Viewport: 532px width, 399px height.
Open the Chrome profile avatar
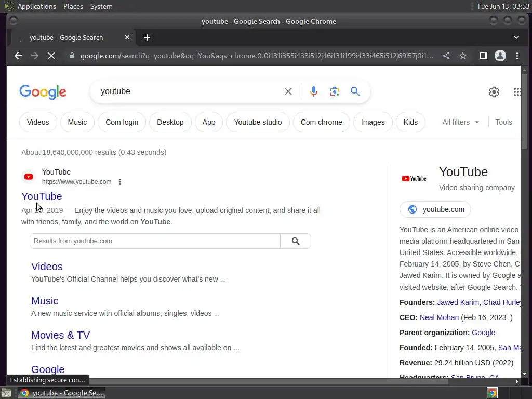click(500, 56)
